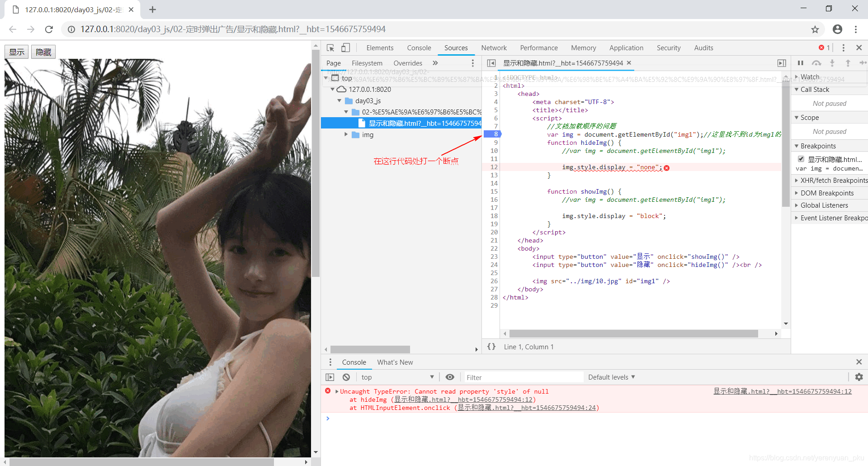Screen dimensions: 868x466
Task: Create a live expression (eye icon)
Action: click(450, 377)
